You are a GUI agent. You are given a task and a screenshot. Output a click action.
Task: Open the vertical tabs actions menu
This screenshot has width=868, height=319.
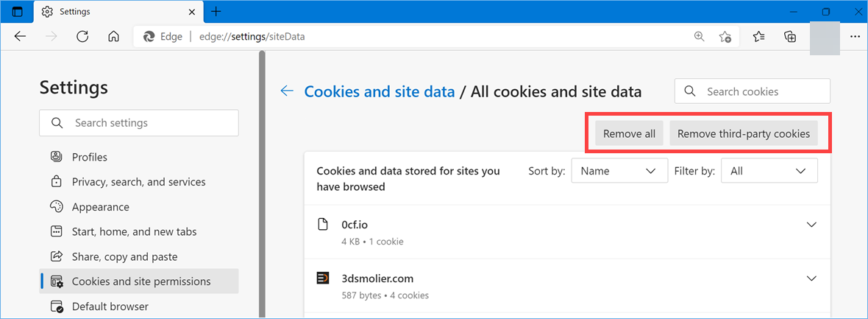pyautogui.click(x=18, y=12)
